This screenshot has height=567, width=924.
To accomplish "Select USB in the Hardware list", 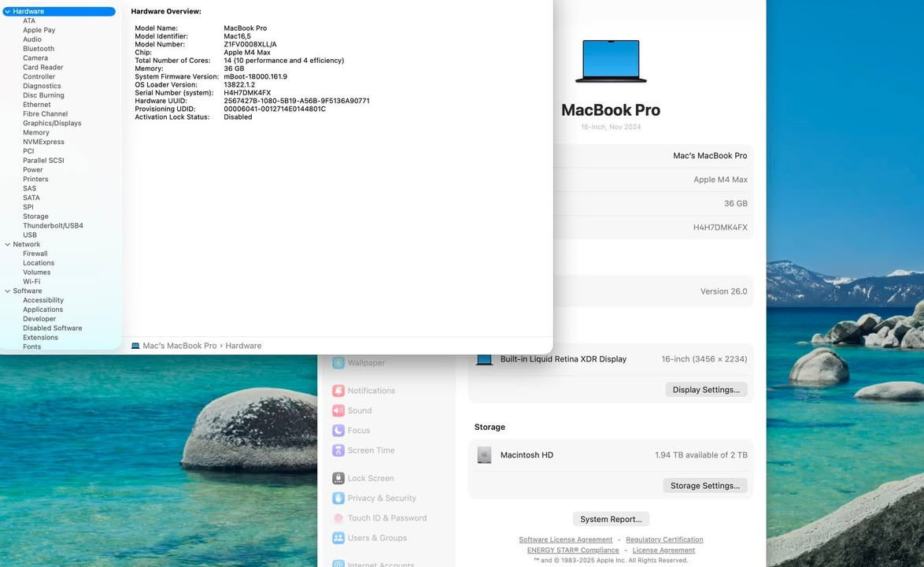I will pyautogui.click(x=29, y=235).
